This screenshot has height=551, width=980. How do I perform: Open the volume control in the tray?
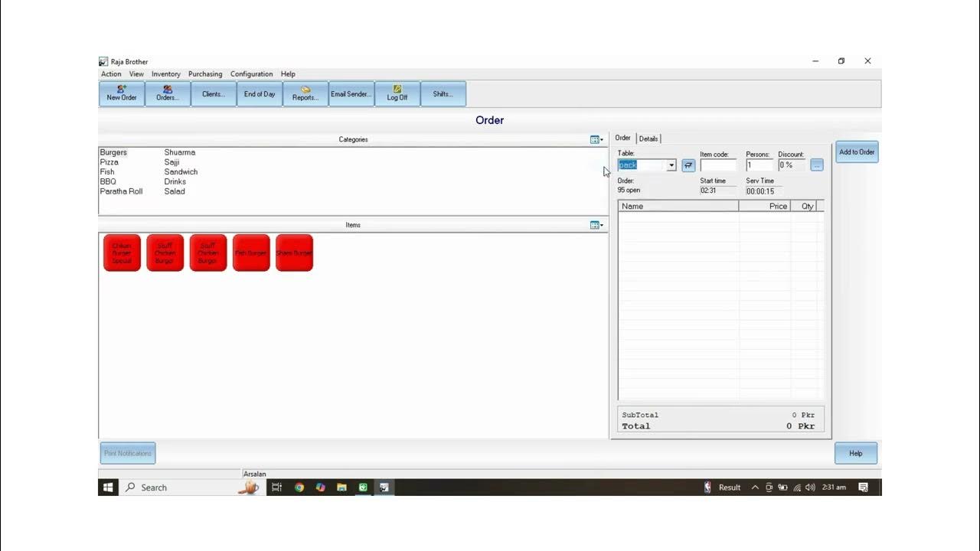tap(810, 487)
